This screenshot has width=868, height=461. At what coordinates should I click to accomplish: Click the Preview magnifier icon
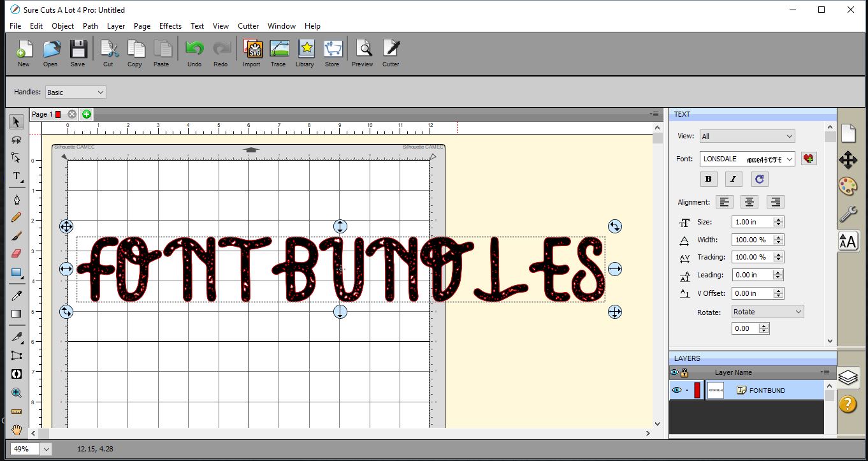point(363,50)
